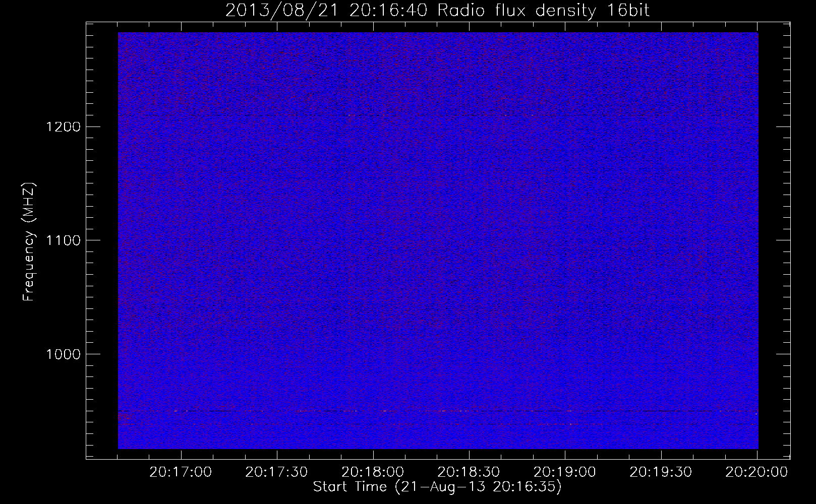Click the 20:18:30 time tick label
Viewport: 816px width, 504px height.
(x=469, y=472)
